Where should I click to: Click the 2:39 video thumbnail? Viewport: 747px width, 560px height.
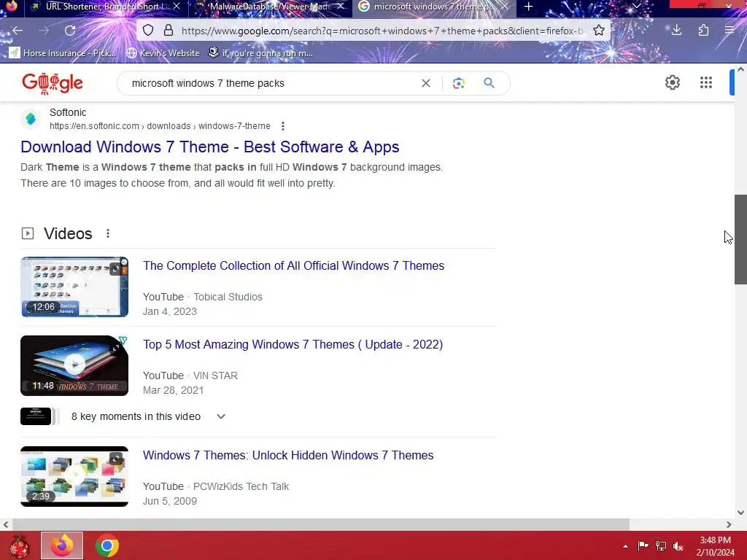pos(74,476)
